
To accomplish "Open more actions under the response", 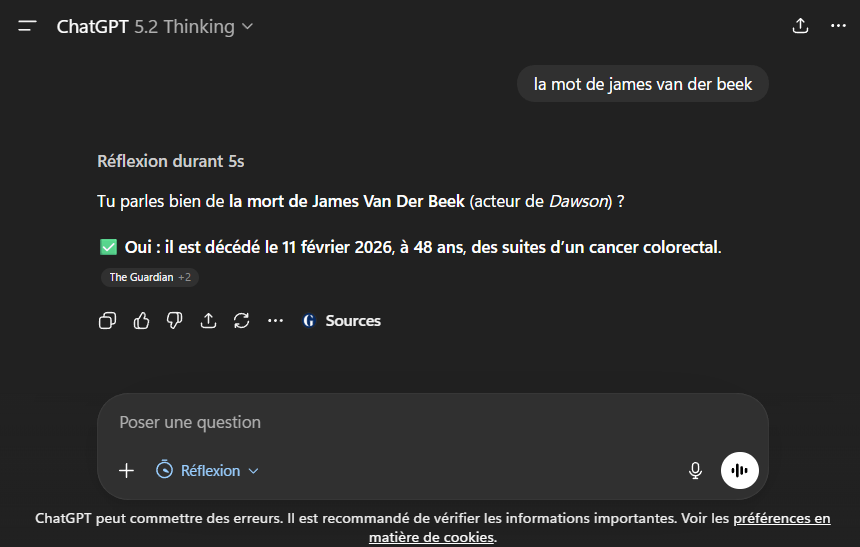I will pos(275,320).
